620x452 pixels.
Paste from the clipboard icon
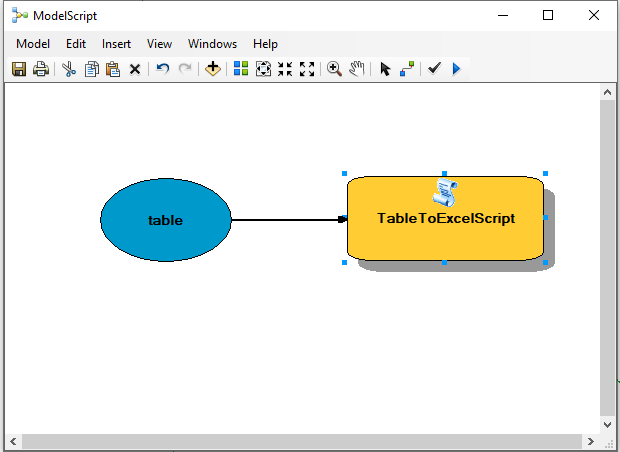(113, 69)
